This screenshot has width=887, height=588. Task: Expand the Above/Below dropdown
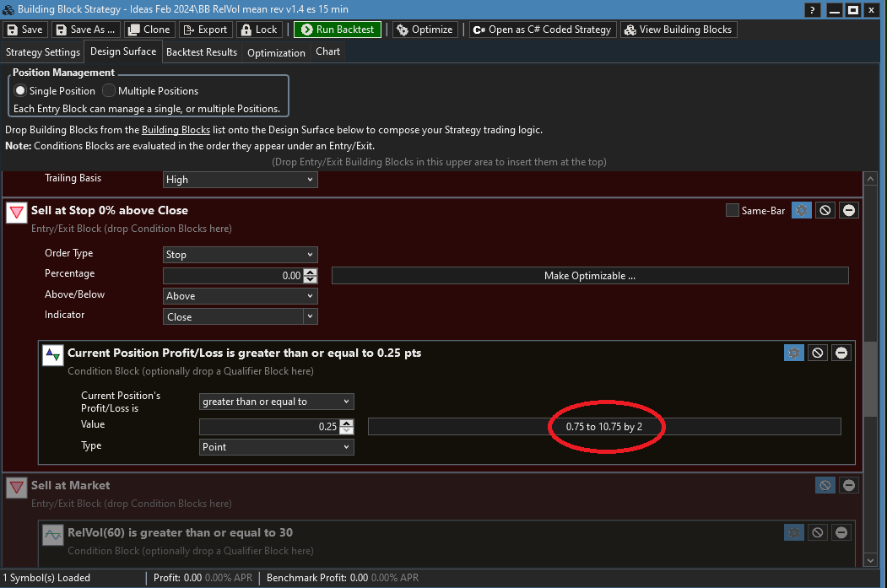(240, 296)
